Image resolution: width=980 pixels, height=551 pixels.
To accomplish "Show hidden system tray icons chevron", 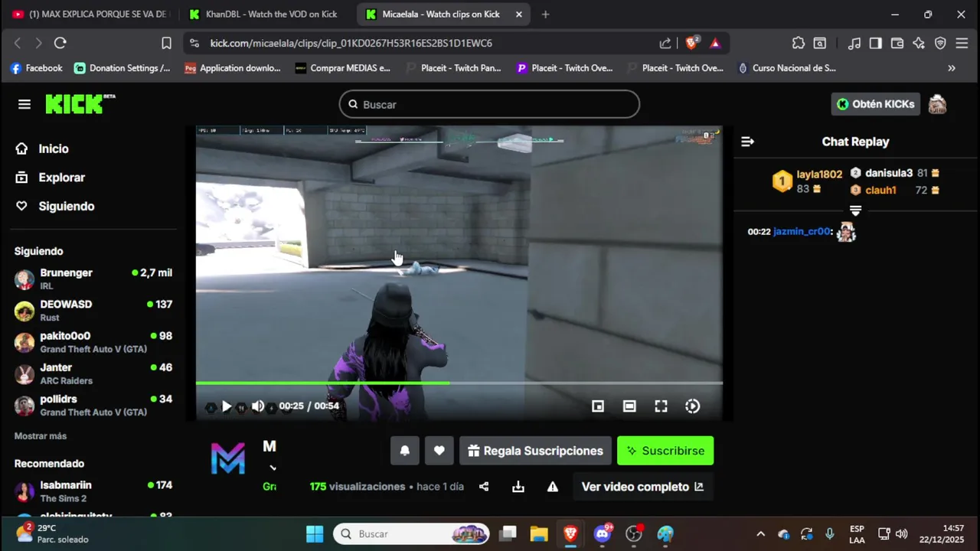I will pos(760,533).
